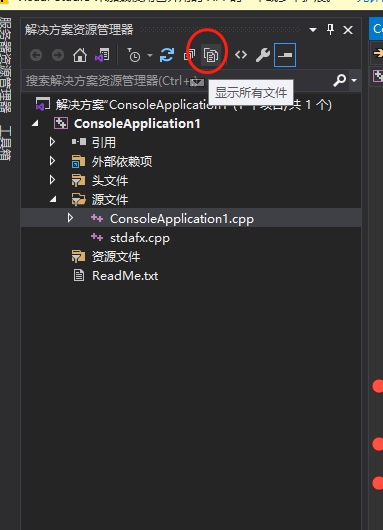Select the 外部依赖项 folder
Image resolution: width=383 pixels, height=530 pixels.
coord(122,162)
